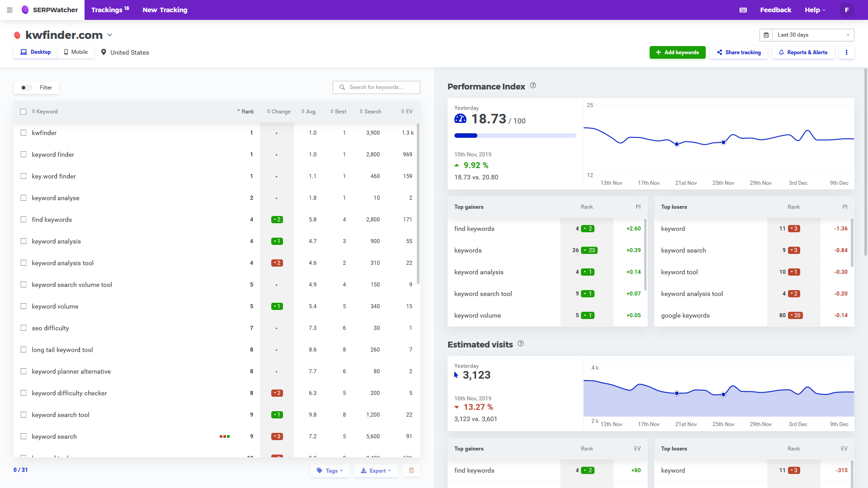Click the Estimated visits help question mark
868x488 pixels.
(520, 343)
